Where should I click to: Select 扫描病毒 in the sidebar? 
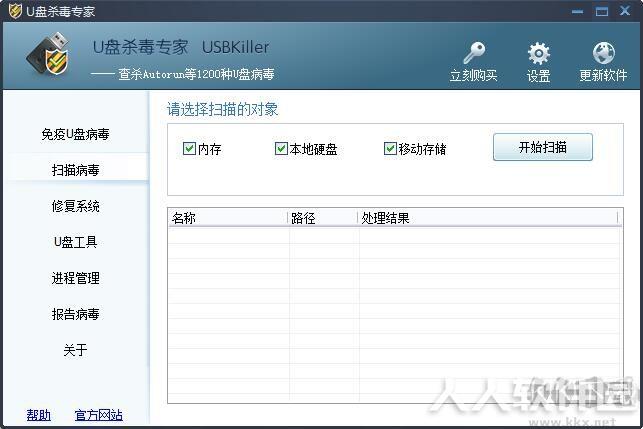click(x=75, y=170)
